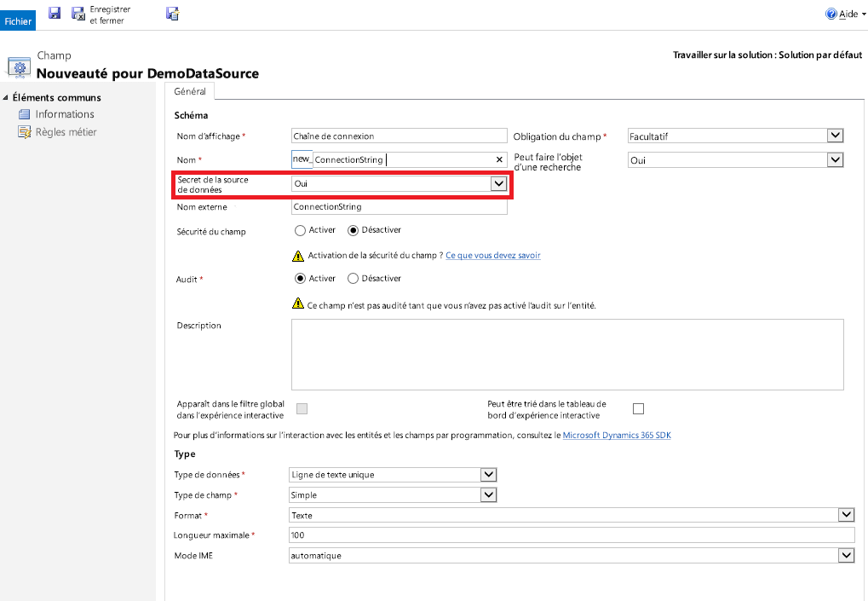
Task: Check 'Peut être trié' in interactive dashboard
Action: pos(638,409)
